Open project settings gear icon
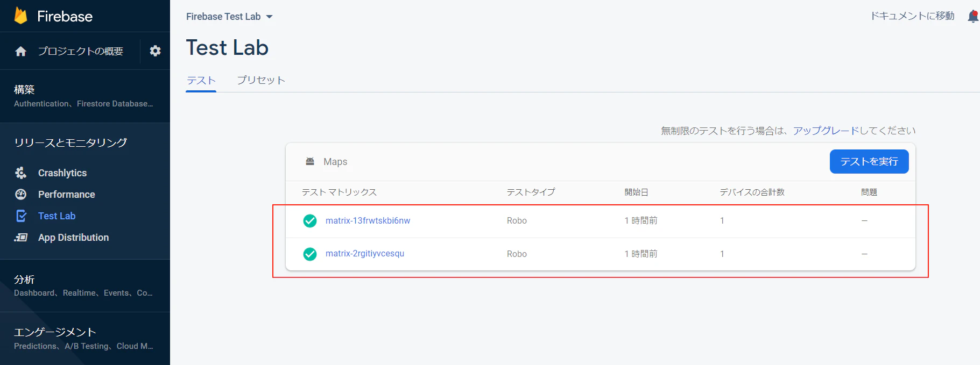Image resolution: width=980 pixels, height=365 pixels. (156, 51)
